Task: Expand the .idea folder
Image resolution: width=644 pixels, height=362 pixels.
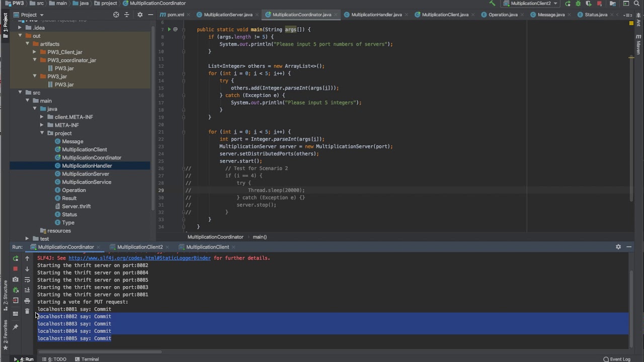Action: coord(20,28)
